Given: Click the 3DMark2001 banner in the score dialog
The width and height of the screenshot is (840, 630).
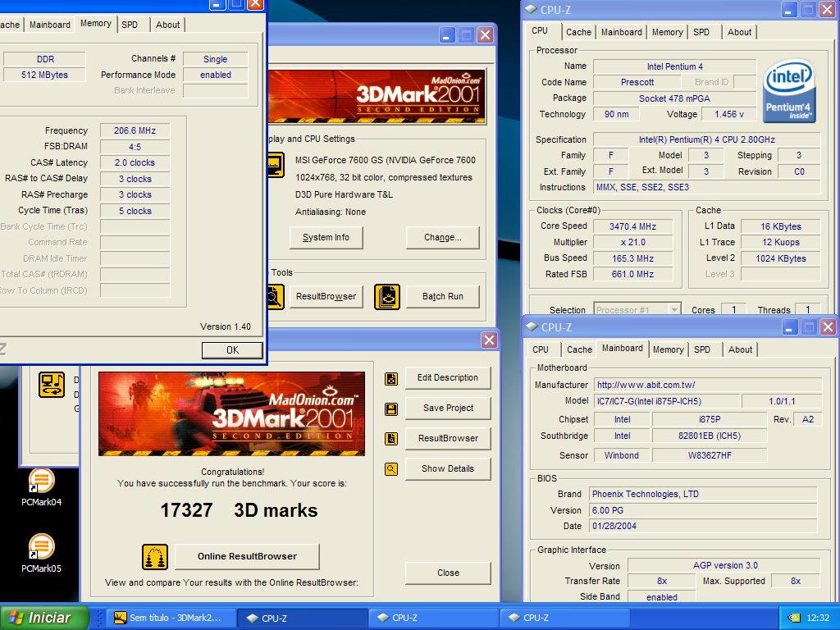Looking at the screenshot, I should tap(231, 413).
